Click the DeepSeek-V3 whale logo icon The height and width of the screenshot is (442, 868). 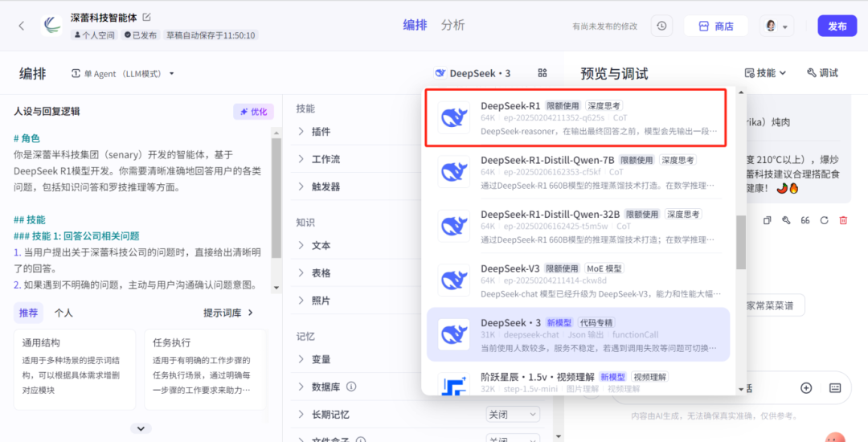coord(454,280)
